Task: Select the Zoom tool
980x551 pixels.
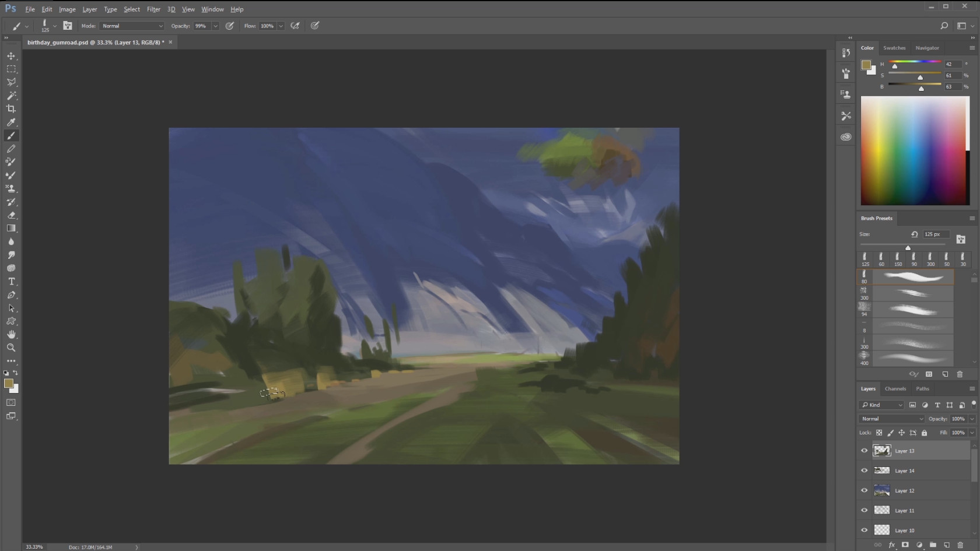Action: point(11,348)
